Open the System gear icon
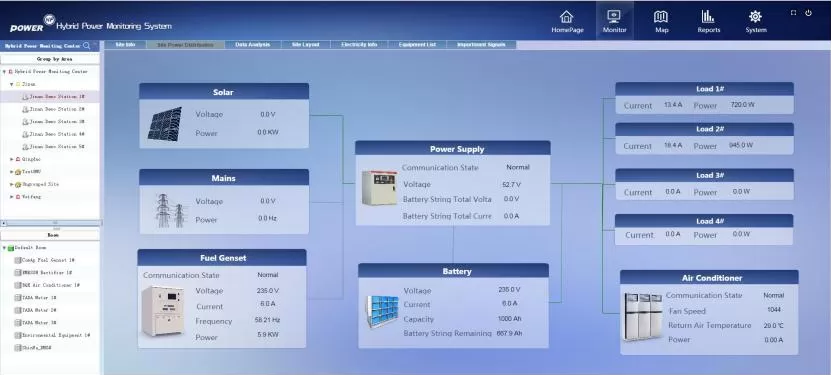Screen dimensions: 832x376 (x=755, y=17)
